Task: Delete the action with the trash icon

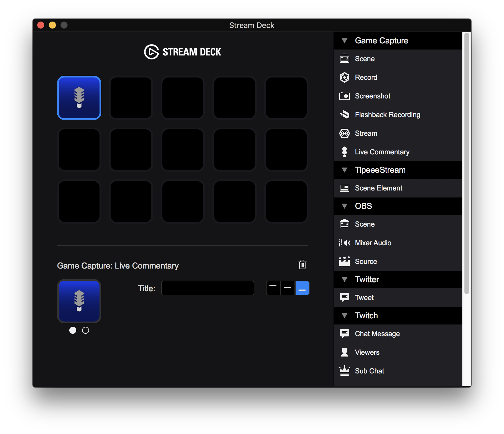Action: 302,265
